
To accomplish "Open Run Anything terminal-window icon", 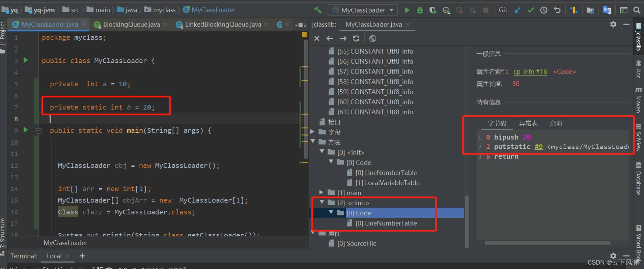I will click(624, 10).
